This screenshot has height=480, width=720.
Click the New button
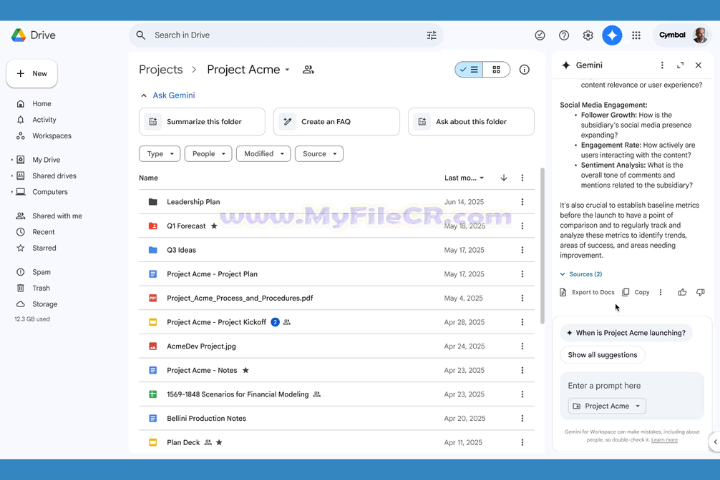[x=32, y=73]
